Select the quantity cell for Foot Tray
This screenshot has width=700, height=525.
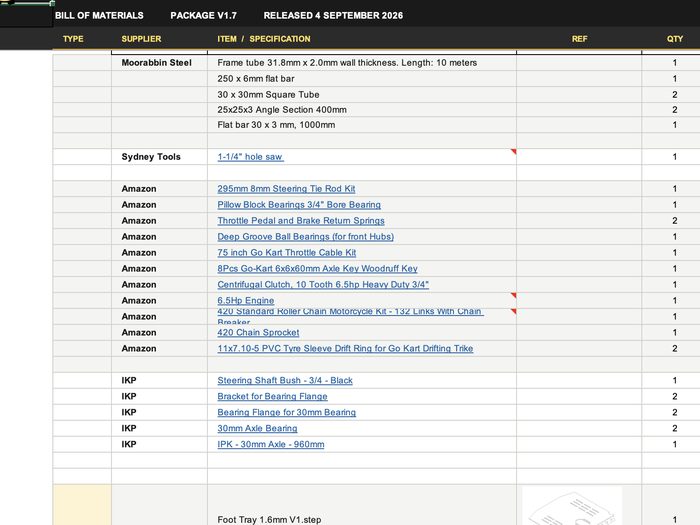pos(671,505)
